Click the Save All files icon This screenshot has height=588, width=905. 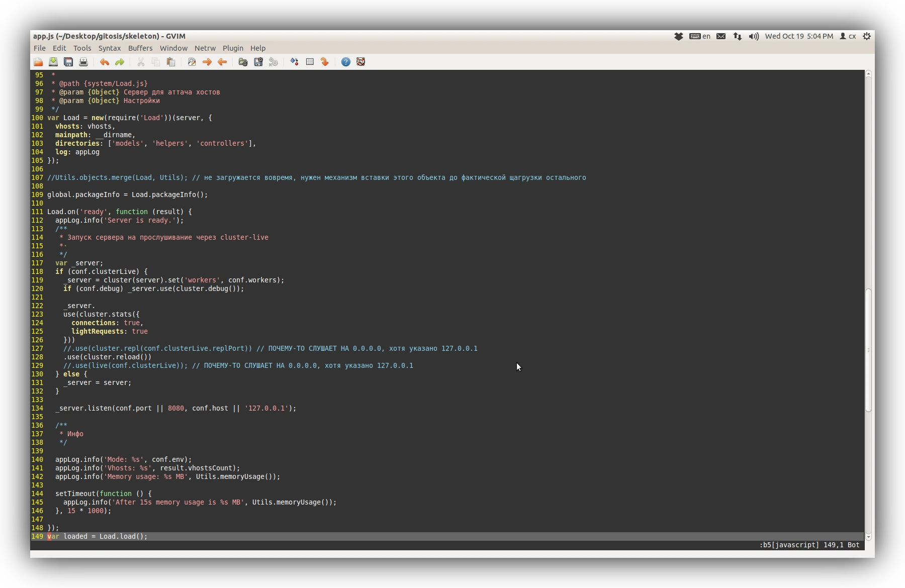(x=68, y=62)
